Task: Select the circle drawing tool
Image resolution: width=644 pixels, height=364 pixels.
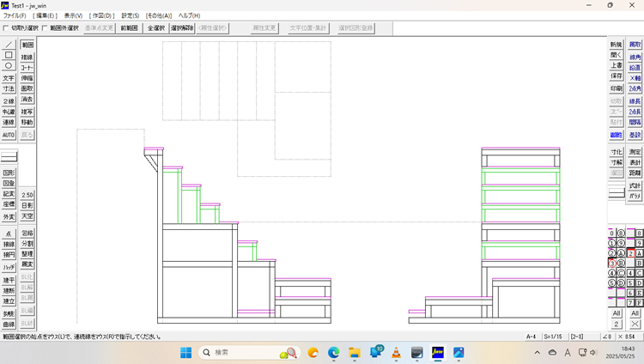Action: coord(9,66)
